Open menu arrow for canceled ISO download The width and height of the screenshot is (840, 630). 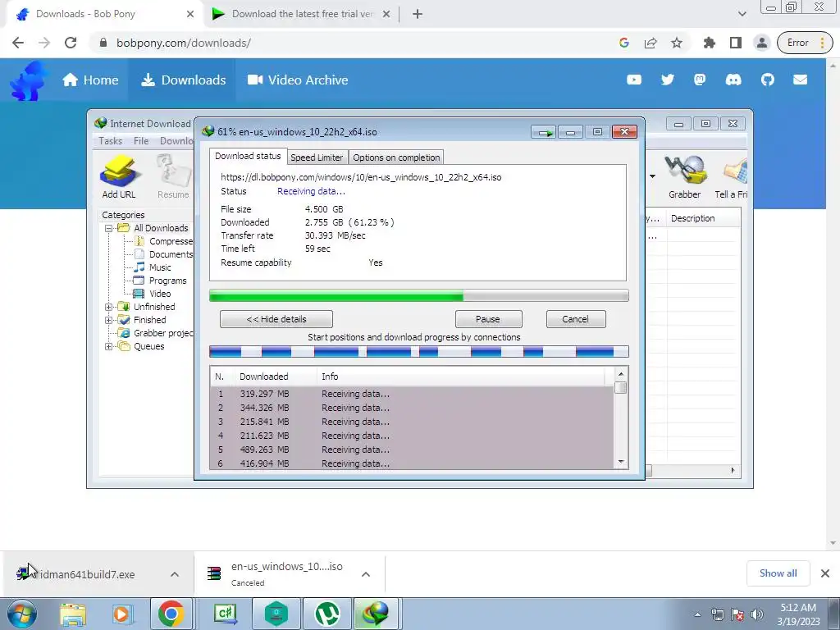point(366,574)
